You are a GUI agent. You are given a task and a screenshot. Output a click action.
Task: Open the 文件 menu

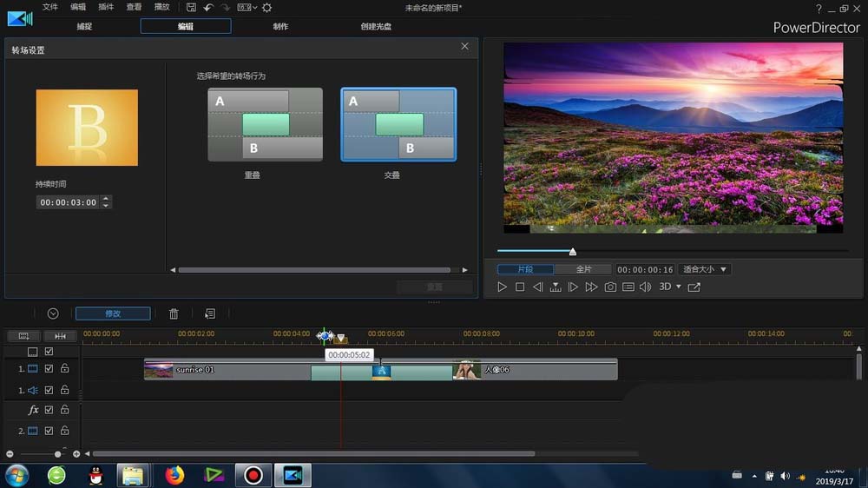coord(50,7)
